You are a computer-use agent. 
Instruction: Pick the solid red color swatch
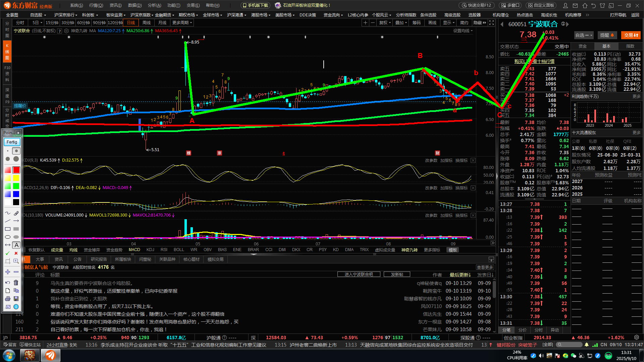coord(16,170)
